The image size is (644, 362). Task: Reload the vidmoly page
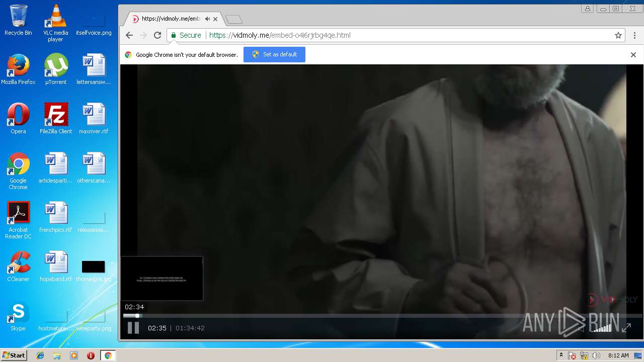pos(157,35)
